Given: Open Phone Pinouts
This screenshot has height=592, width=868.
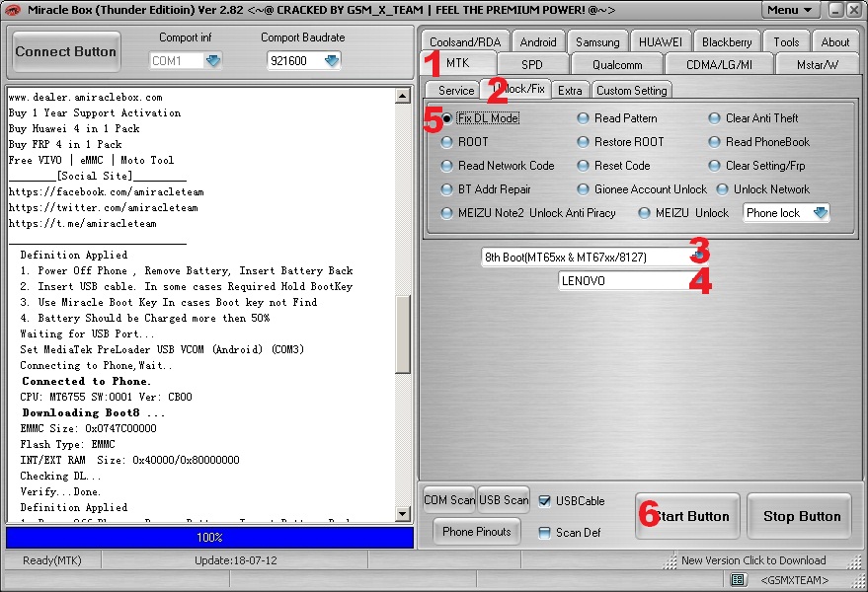Looking at the screenshot, I should click(477, 532).
